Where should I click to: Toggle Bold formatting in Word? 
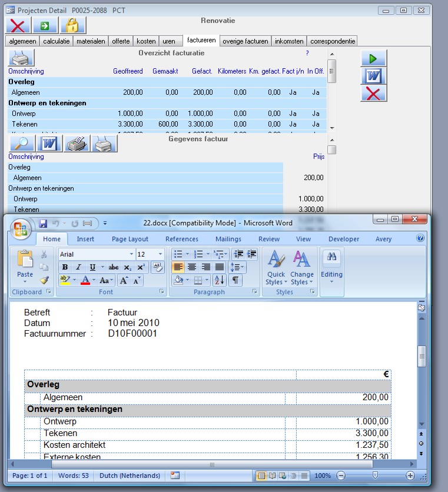click(65, 267)
